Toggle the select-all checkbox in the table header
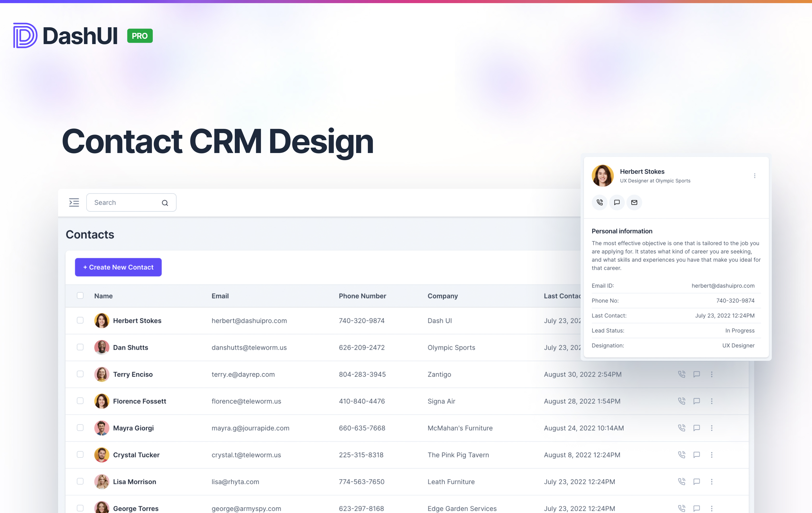The image size is (812, 513). tap(80, 295)
